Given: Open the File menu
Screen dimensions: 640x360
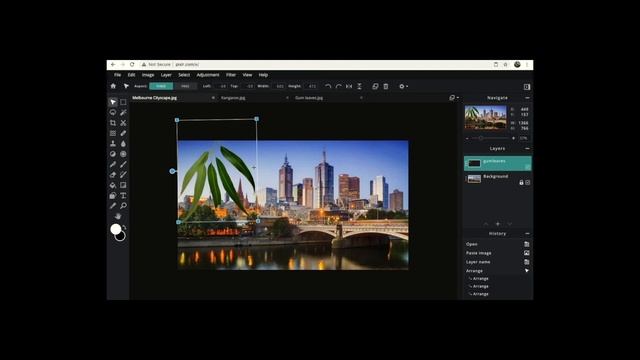Looking at the screenshot, I should 118,75.
